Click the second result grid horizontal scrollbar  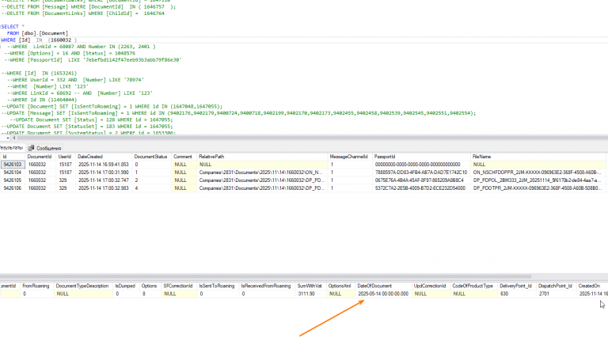[x=266, y=277]
